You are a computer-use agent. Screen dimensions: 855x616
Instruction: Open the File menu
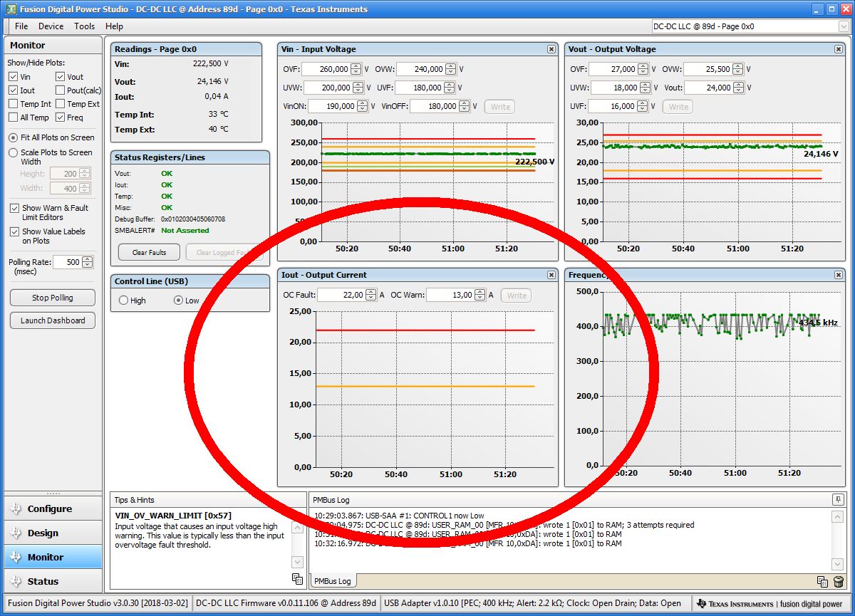click(21, 26)
